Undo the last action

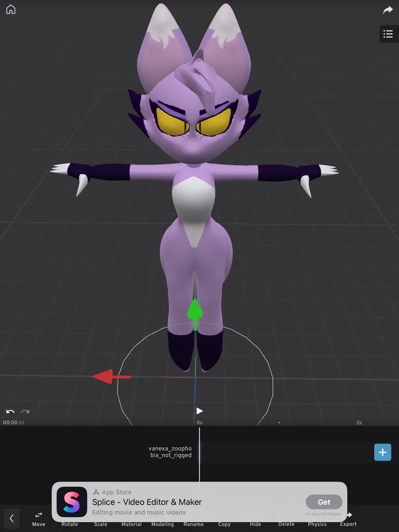click(10, 412)
